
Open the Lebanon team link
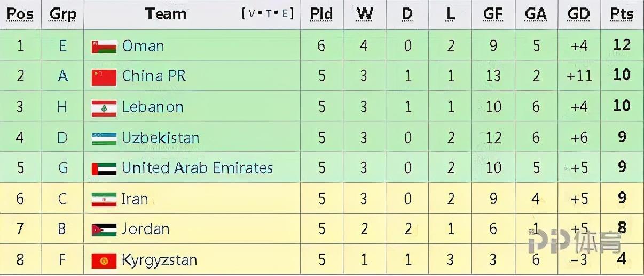(152, 107)
